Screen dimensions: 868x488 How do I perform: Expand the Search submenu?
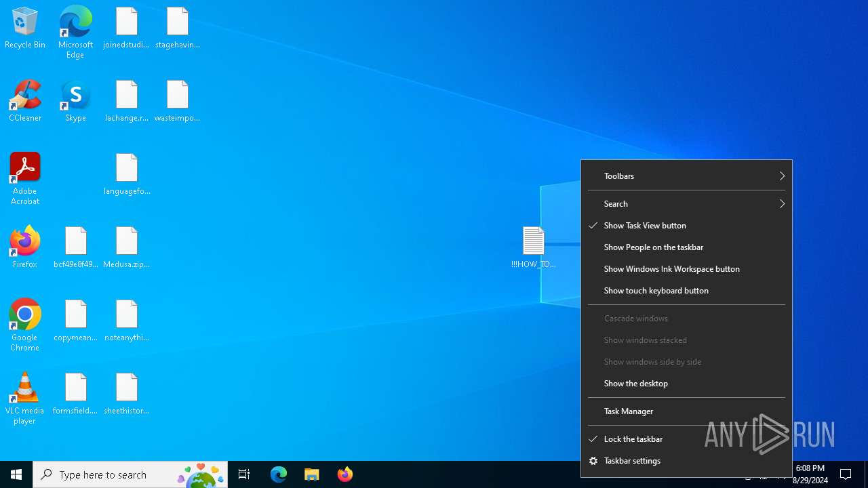tap(686, 204)
